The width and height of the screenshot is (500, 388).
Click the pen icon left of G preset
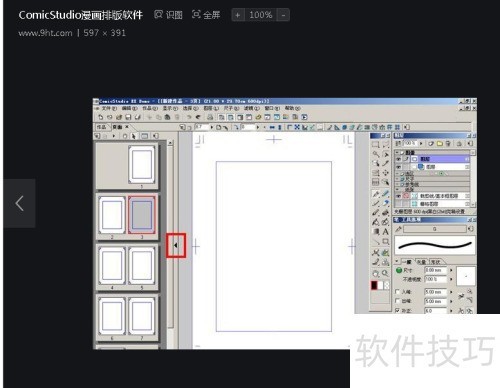(398, 229)
